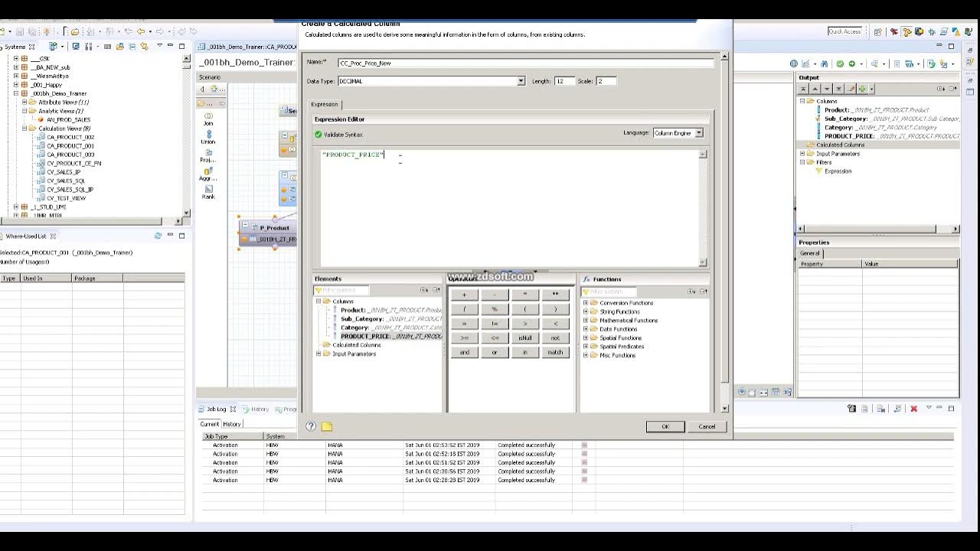Open the dropdown arrow beside the green plus
980x551 pixels.
coord(871,90)
